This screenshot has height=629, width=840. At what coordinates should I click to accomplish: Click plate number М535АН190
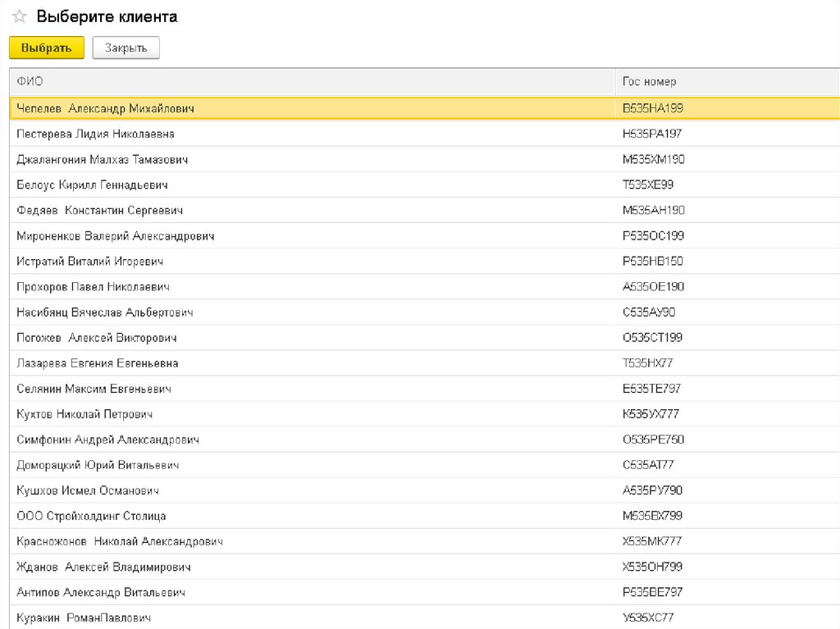click(x=653, y=211)
